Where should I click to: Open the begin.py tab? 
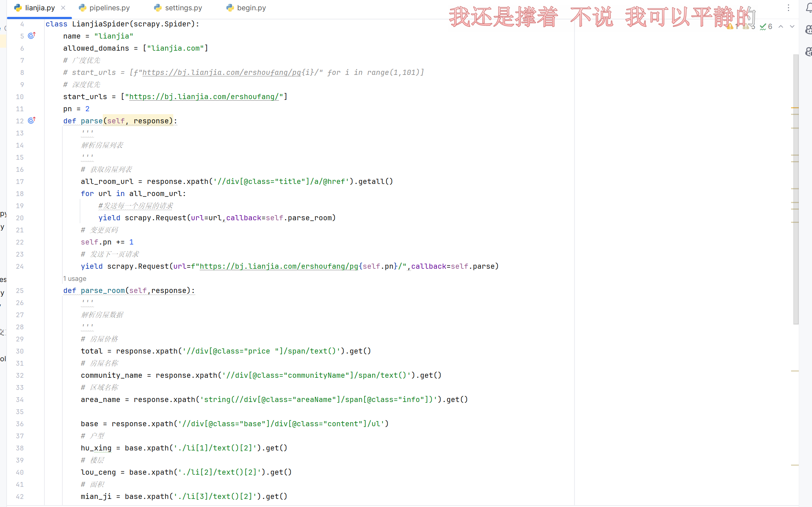[247, 8]
